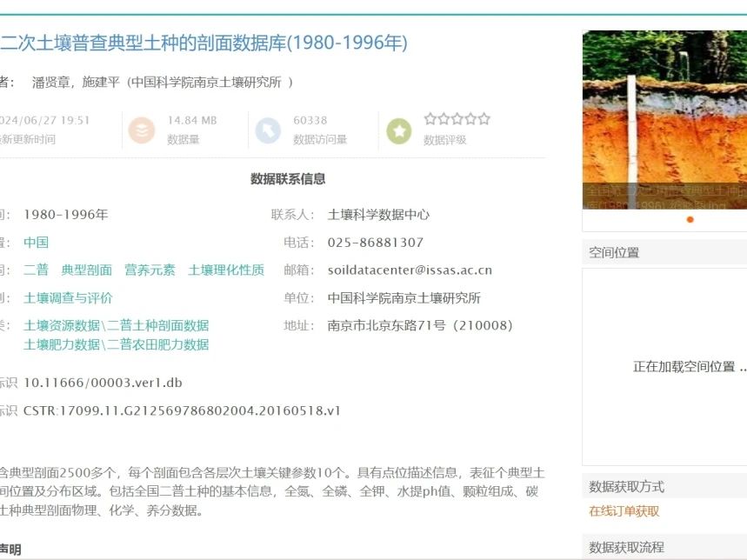Click the organization 中国科学院南京土壤研究所 value

404,298
